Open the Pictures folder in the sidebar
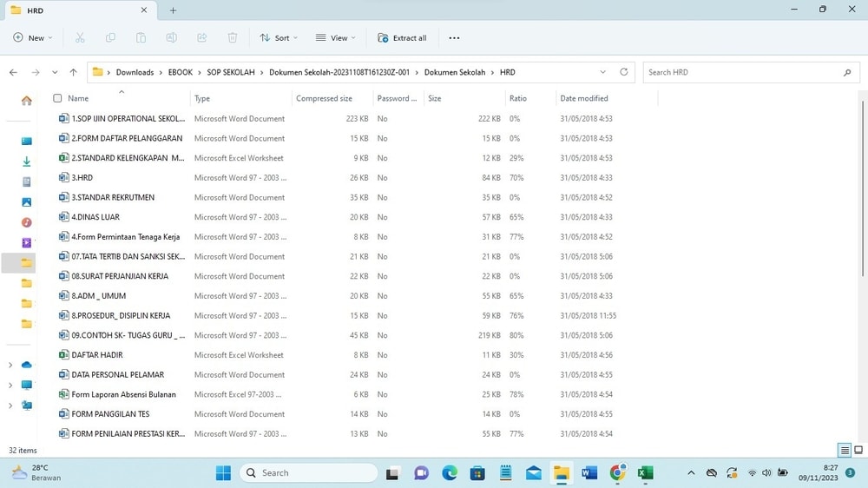This screenshot has height=488, width=868. 27,202
